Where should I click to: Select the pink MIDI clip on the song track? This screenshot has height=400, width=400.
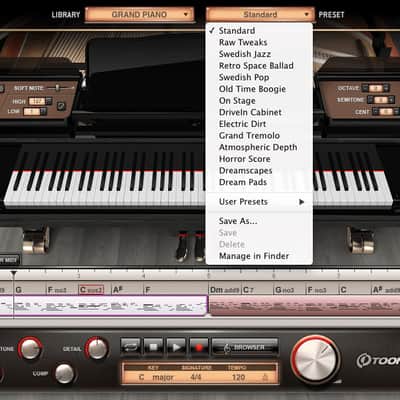304,306
